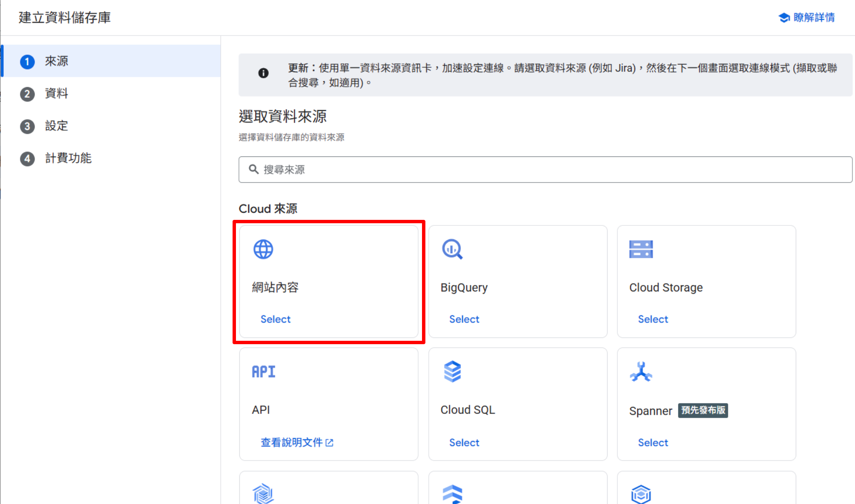
Task: Click the info icon in the update banner
Action: (x=263, y=73)
